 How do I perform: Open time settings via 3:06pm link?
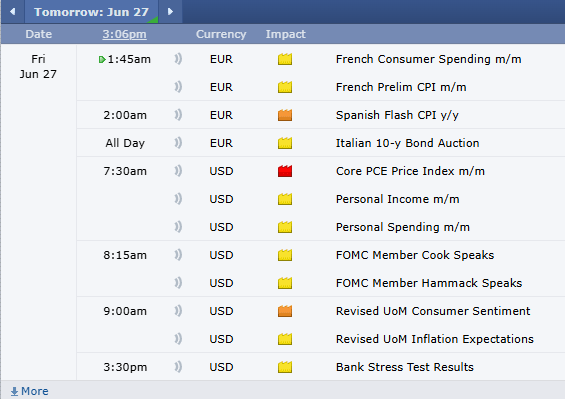[124, 34]
